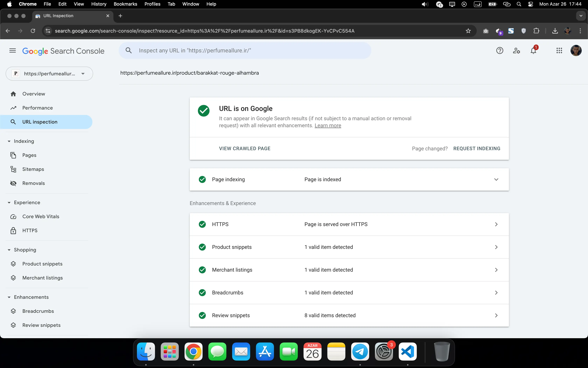View site information icon in address bar
Screen dimensions: 588x368
(x=48, y=31)
